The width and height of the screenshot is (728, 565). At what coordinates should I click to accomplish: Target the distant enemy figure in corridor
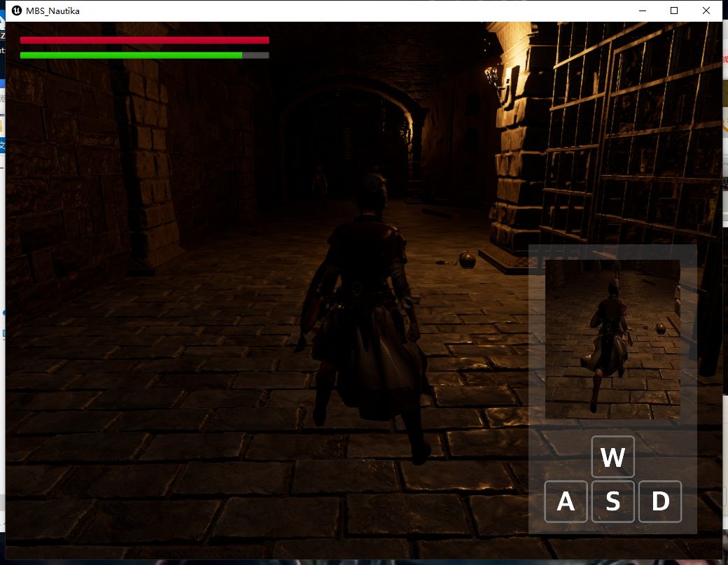point(320,184)
